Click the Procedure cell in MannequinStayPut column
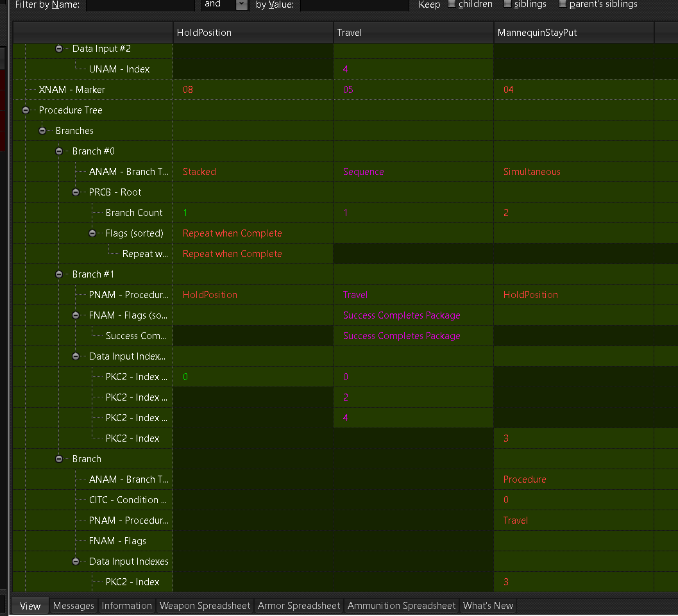 pyautogui.click(x=574, y=479)
